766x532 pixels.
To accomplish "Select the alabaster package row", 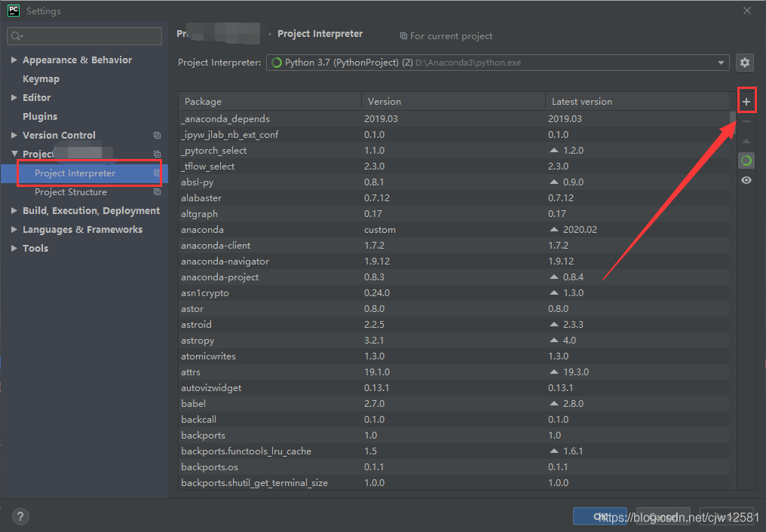I will pyautogui.click(x=454, y=197).
